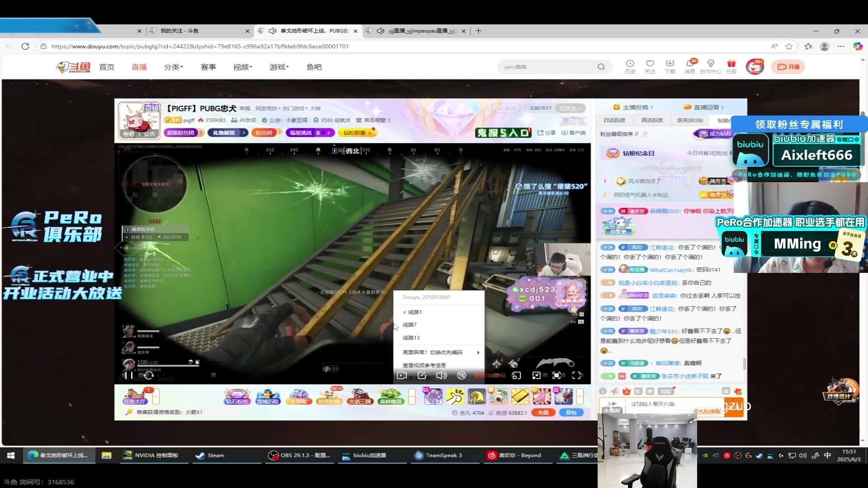Viewport: 868px width, 488px height.
Task: Click the 钻粉联赛 button
Action: point(357,133)
